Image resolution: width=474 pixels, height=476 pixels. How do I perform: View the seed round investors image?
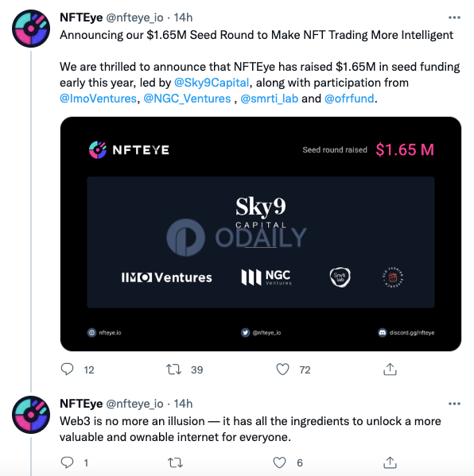[x=261, y=234]
